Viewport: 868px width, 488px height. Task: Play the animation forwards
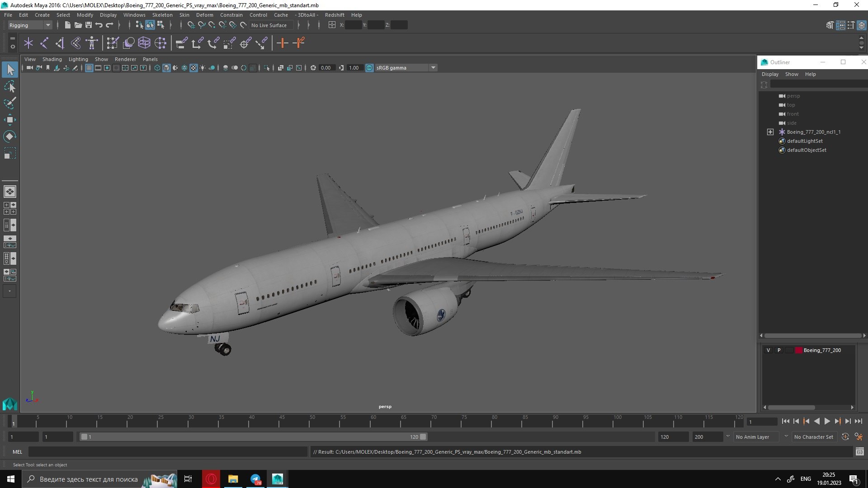(827, 421)
